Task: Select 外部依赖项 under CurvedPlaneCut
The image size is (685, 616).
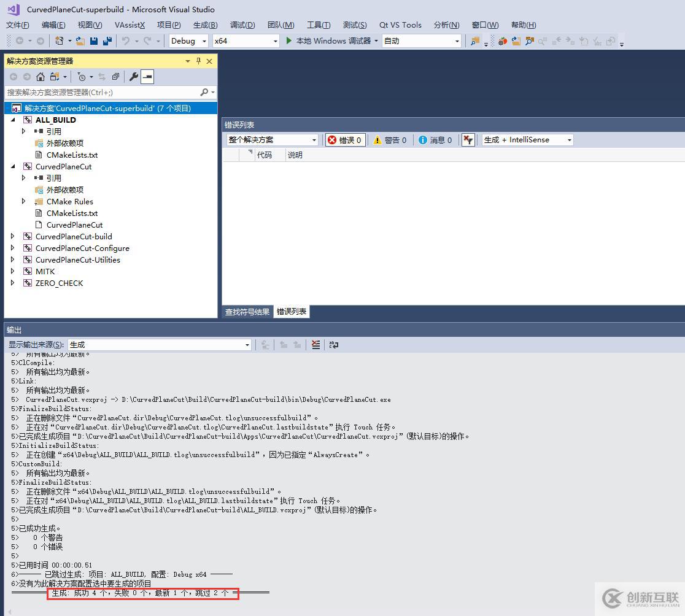Action: (64, 190)
